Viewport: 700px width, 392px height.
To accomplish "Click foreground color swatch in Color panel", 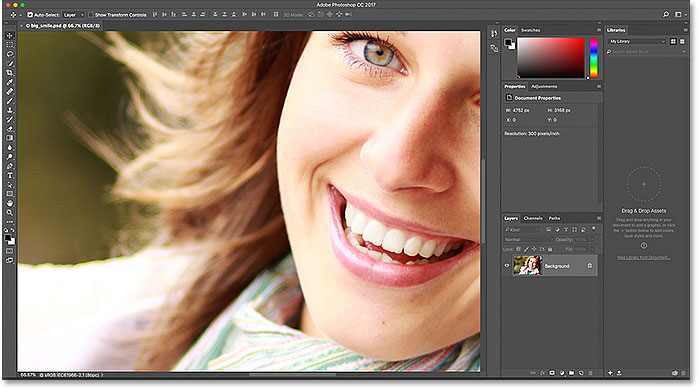I will point(508,42).
